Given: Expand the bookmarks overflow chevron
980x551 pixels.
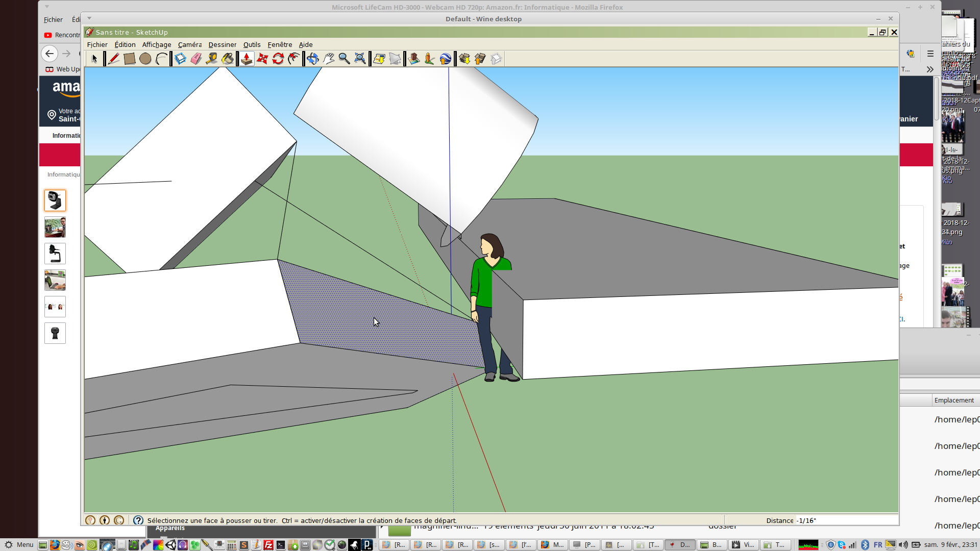Looking at the screenshot, I should tap(930, 69).
